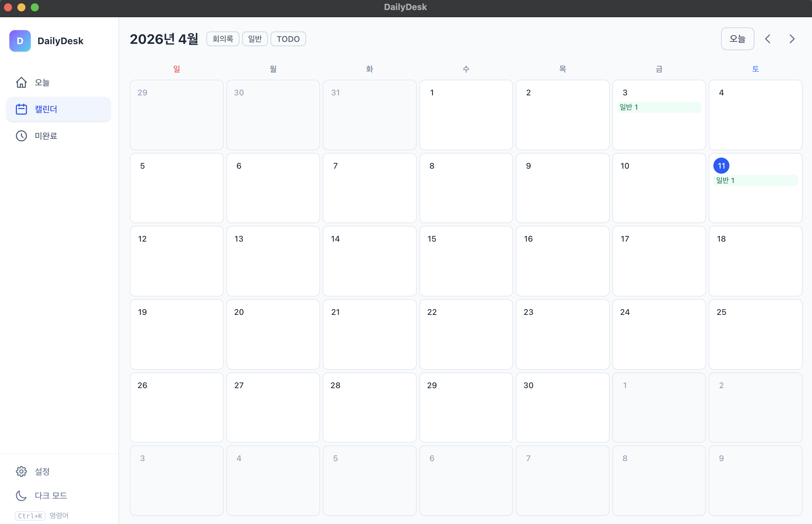Open the Ctrl+K 명령어 shortcut
Viewport: 812px width, 524px height.
30,516
